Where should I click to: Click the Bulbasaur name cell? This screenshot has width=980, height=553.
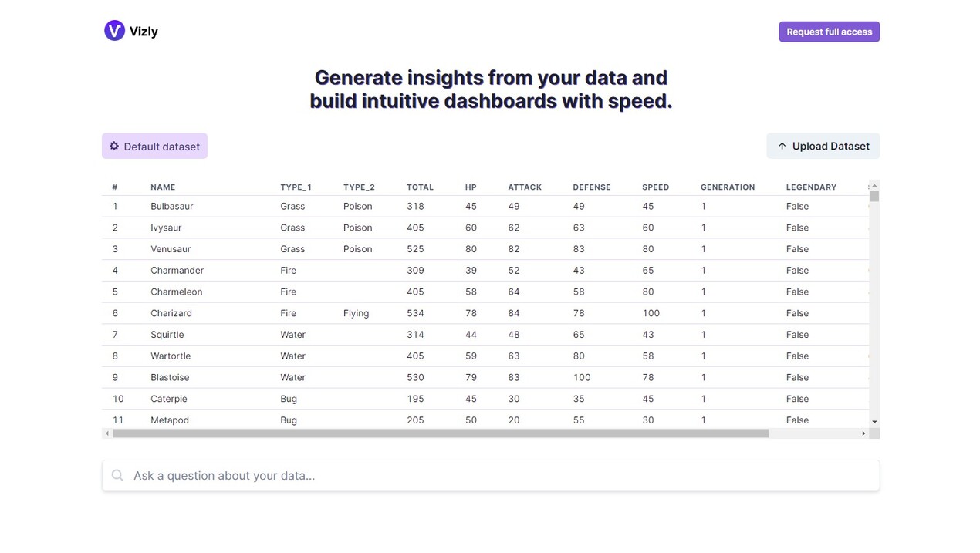pyautogui.click(x=172, y=207)
